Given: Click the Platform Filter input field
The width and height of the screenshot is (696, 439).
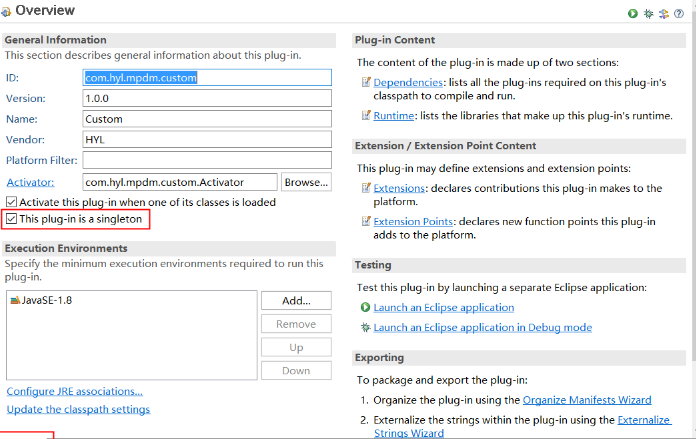Looking at the screenshot, I should [x=206, y=160].
